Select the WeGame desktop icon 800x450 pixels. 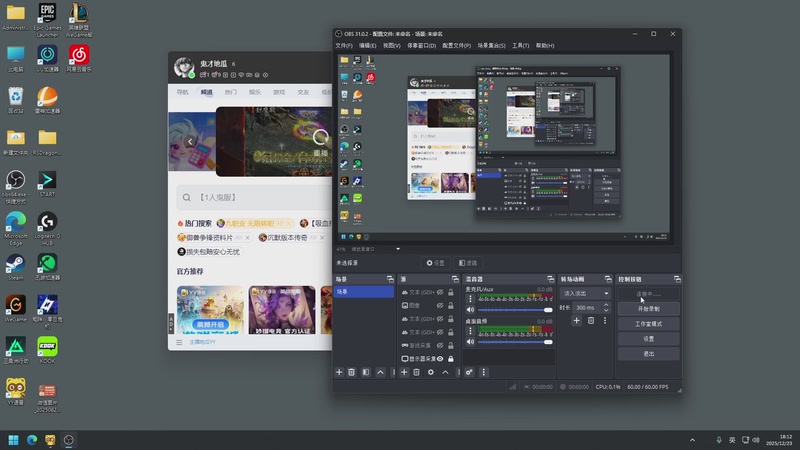coord(16,309)
